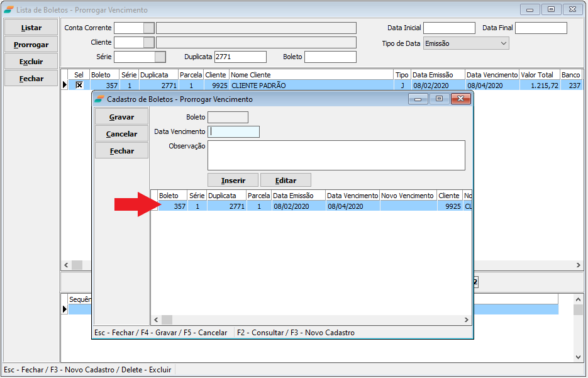Open the Cliente lookup button
Screen dimensions: 588x378
coord(148,42)
